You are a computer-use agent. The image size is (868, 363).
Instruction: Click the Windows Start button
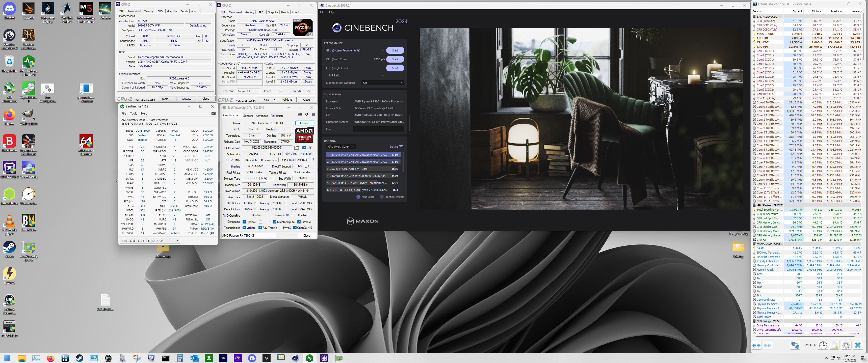[7, 358]
